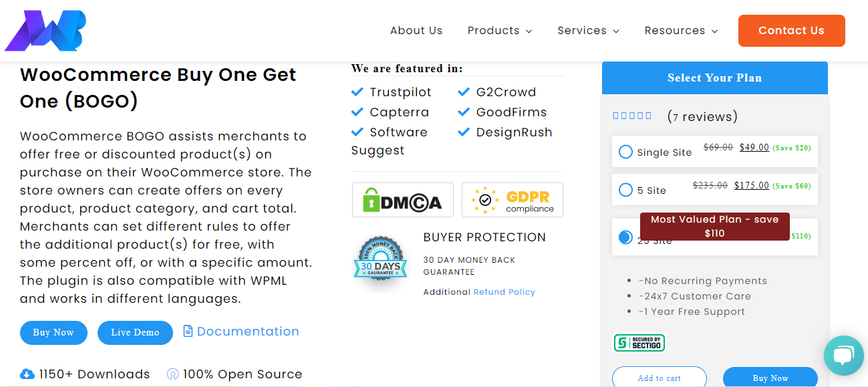Screen dimensions: 868x387
Task: Open the Live Demo
Action: pos(135,333)
